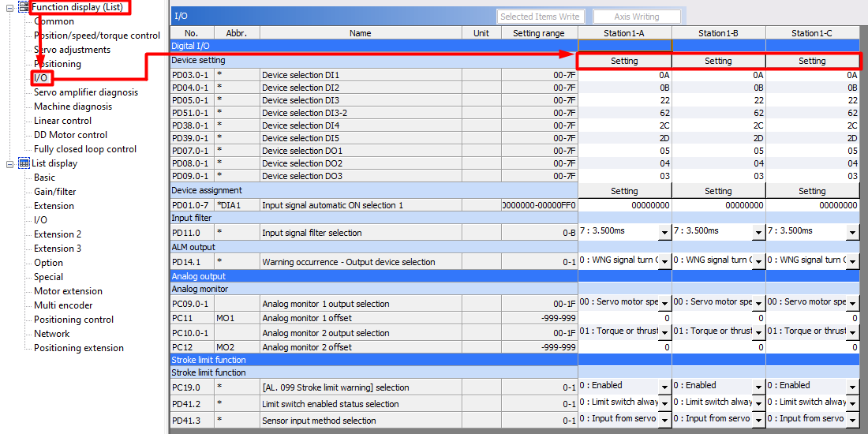
Task: Select the PD03.0-1 parameter number cell
Action: coord(192,75)
